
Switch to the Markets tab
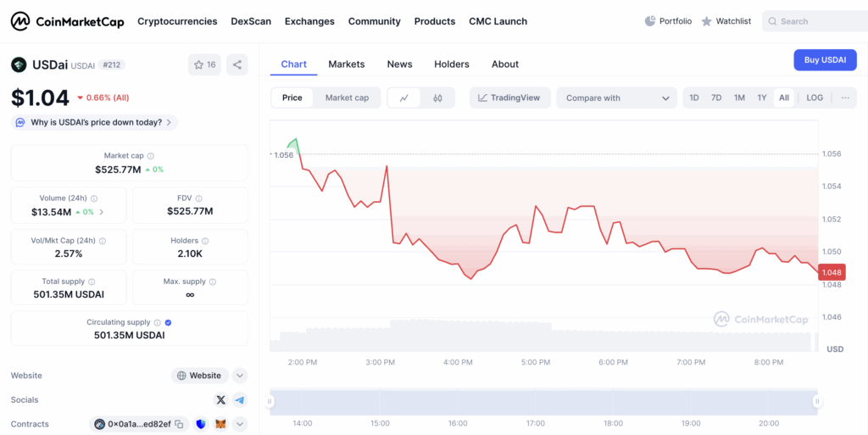point(346,64)
